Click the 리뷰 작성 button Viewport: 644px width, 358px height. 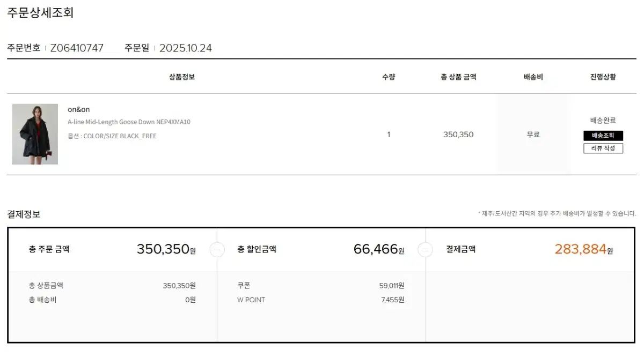pyautogui.click(x=603, y=148)
